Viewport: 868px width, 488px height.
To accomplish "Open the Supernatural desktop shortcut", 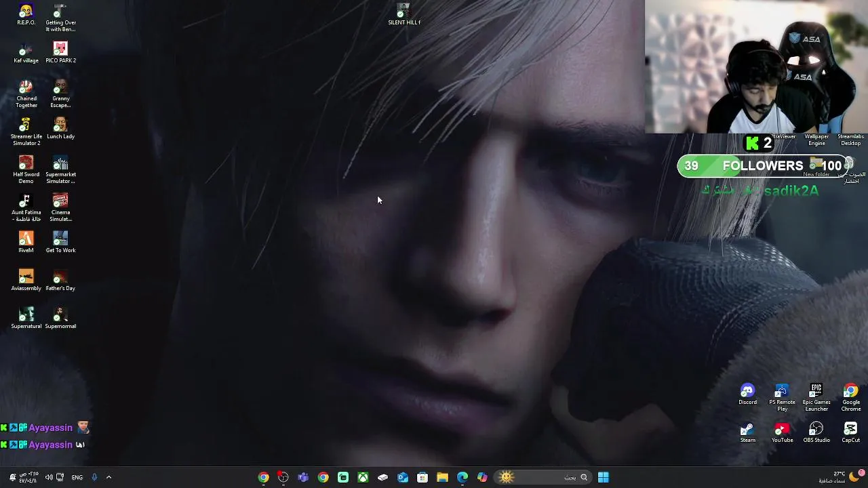I will [26, 319].
